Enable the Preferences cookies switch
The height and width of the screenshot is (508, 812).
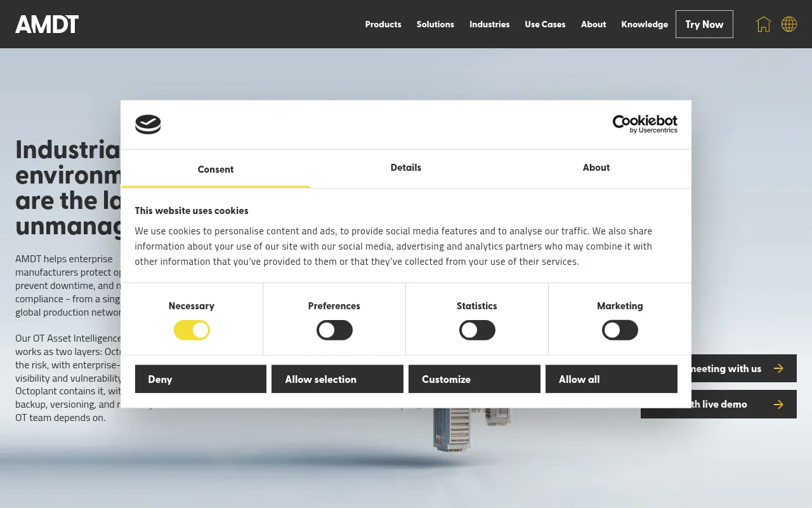334,330
